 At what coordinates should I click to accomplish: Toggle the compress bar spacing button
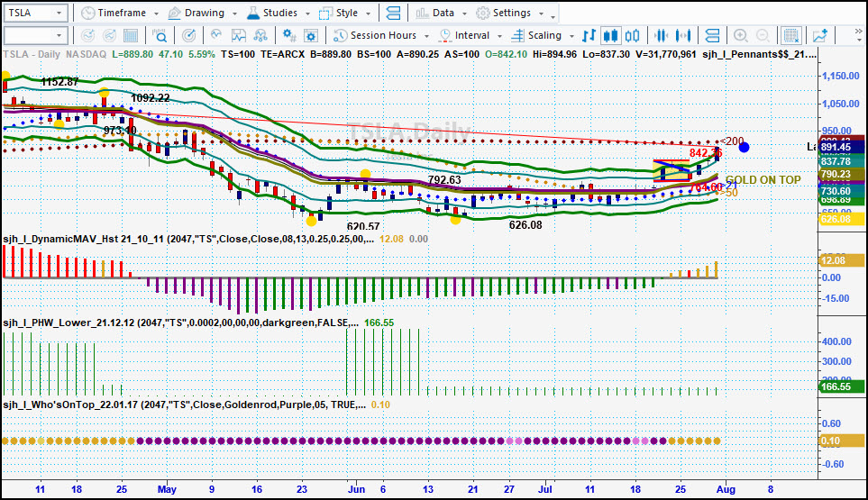(661, 36)
